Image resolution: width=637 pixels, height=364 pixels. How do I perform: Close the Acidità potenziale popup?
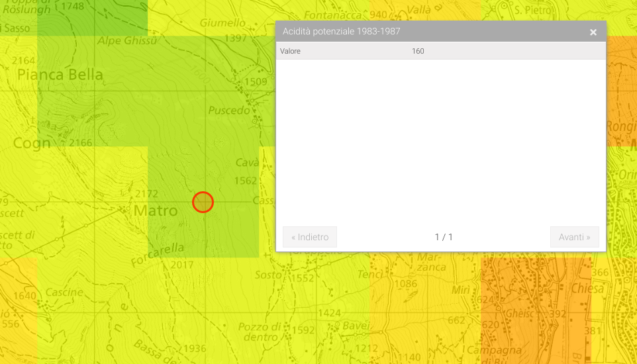coord(593,32)
